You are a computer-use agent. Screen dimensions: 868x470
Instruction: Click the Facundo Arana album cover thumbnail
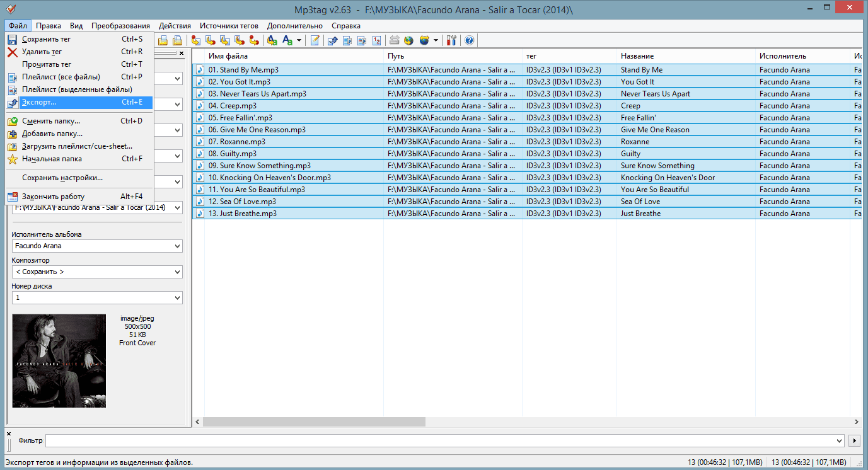click(59, 361)
